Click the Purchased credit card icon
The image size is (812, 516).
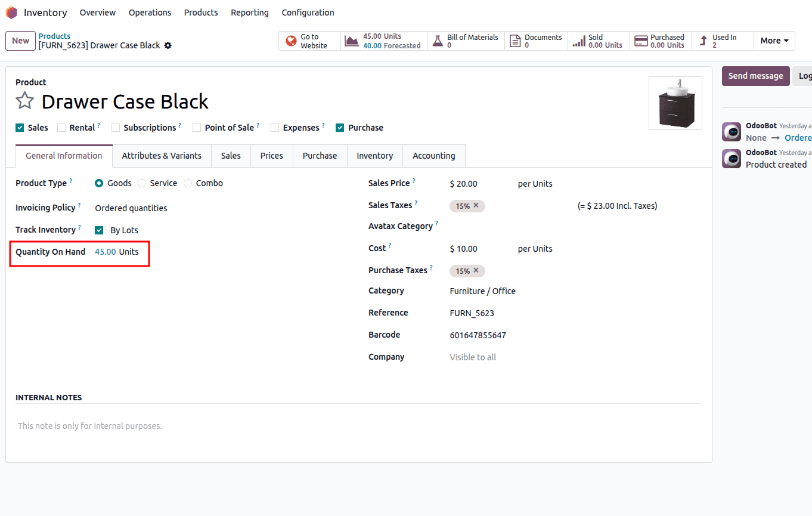(x=641, y=41)
